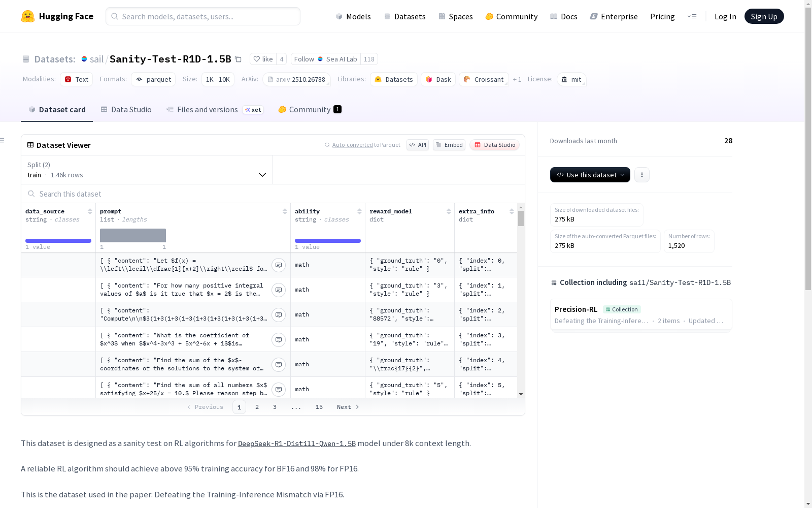
Task: Click the 1K - 10K size tag
Action: 218,79
